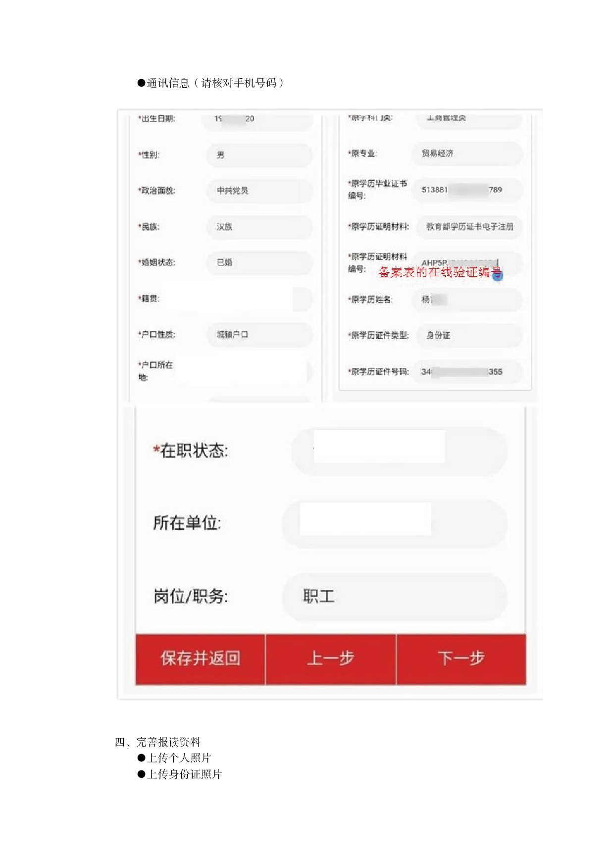614x868 pixels.
Task: Edit the 原专业 field showing 贸易经济
Action: tap(467, 153)
